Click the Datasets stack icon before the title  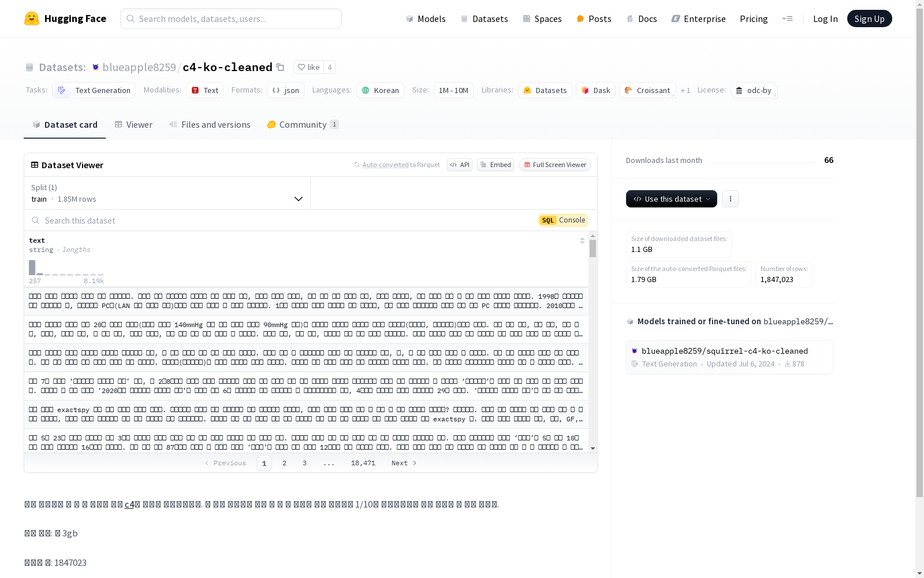(29, 67)
